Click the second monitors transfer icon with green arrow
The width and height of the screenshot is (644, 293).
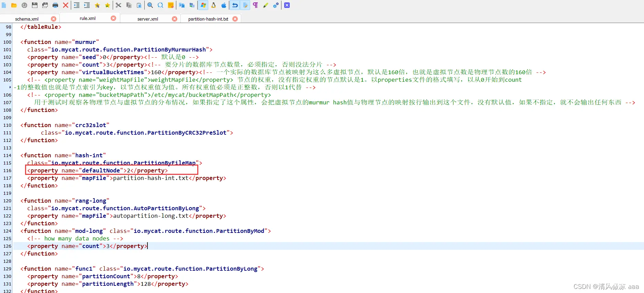point(192,5)
